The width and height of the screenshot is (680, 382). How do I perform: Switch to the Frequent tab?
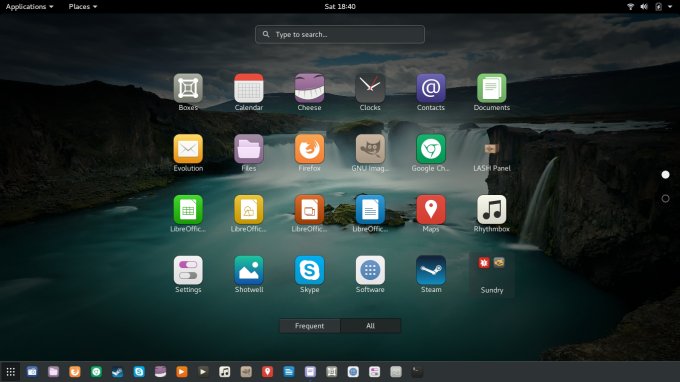click(310, 326)
